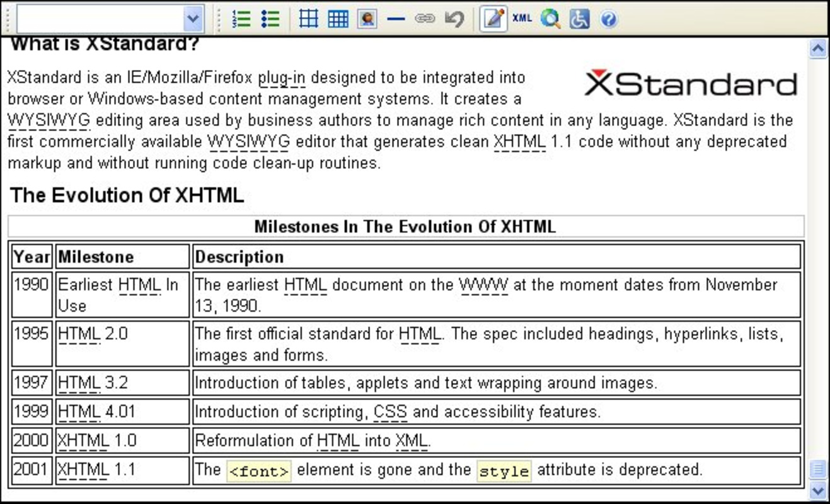Click the vertical scrollbar thumb
Screen dimensions: 830x504
tap(818, 469)
